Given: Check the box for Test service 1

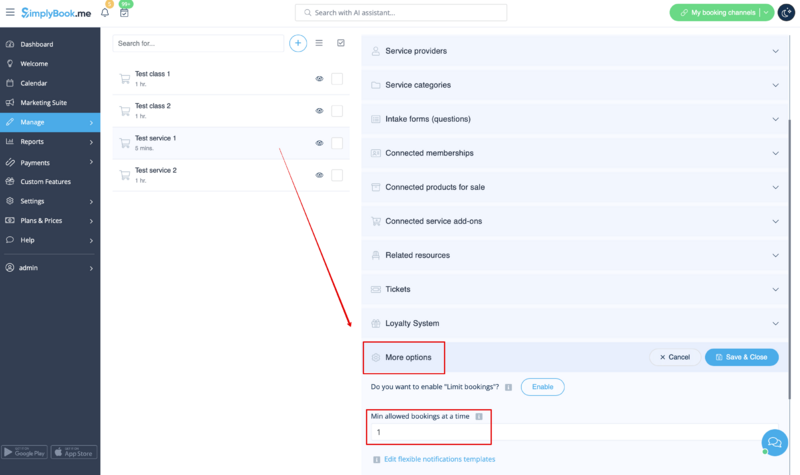Looking at the screenshot, I should point(337,143).
